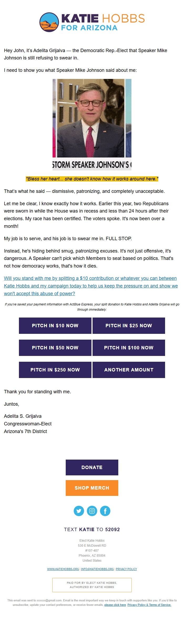Image resolution: width=184 pixels, height=644 pixels.
Task: Click the highlighted "Bless her heart" quote
Action: [x=92, y=179]
